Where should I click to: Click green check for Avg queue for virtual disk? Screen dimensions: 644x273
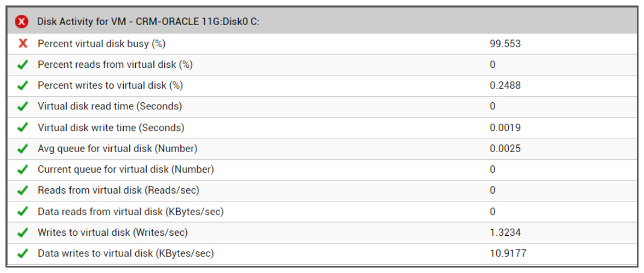tap(23, 149)
